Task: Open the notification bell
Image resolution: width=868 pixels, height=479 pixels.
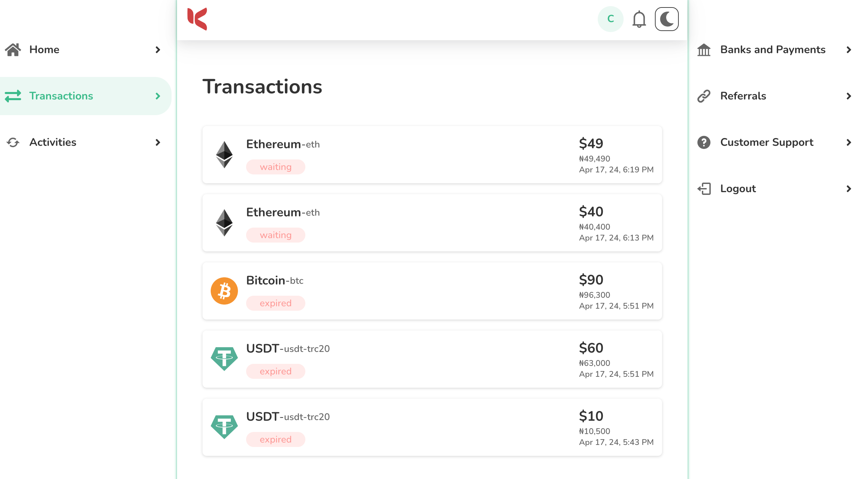Action: pos(639,19)
